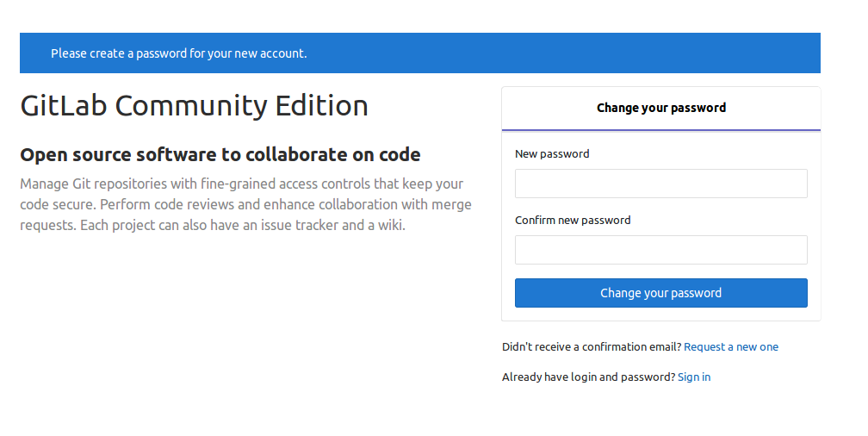Click the line starting "code secure. Perform code reviews"
Image resolution: width=868 pixels, height=436 pixels.
[245, 204]
